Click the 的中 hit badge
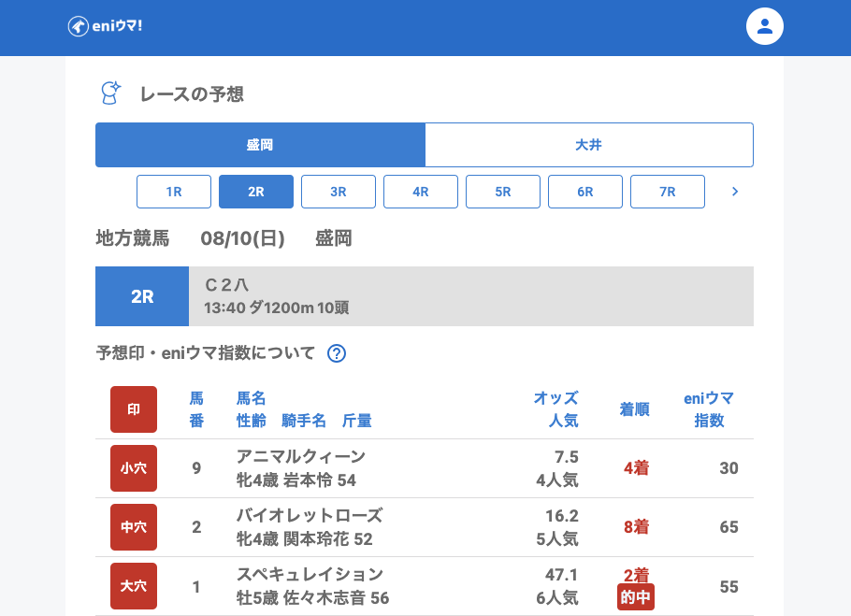 tap(636, 597)
